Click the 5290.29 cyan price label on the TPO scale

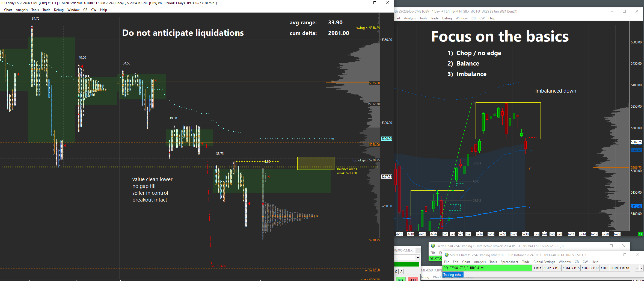387,139
